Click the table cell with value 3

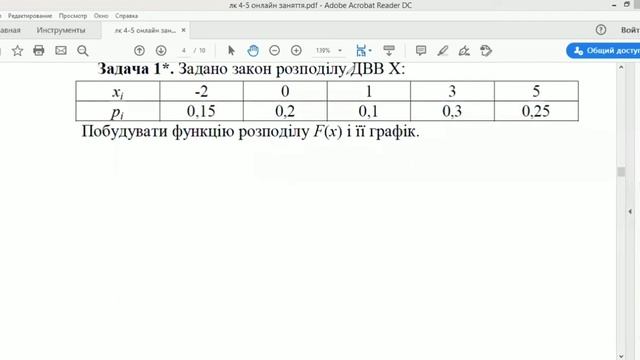452,91
